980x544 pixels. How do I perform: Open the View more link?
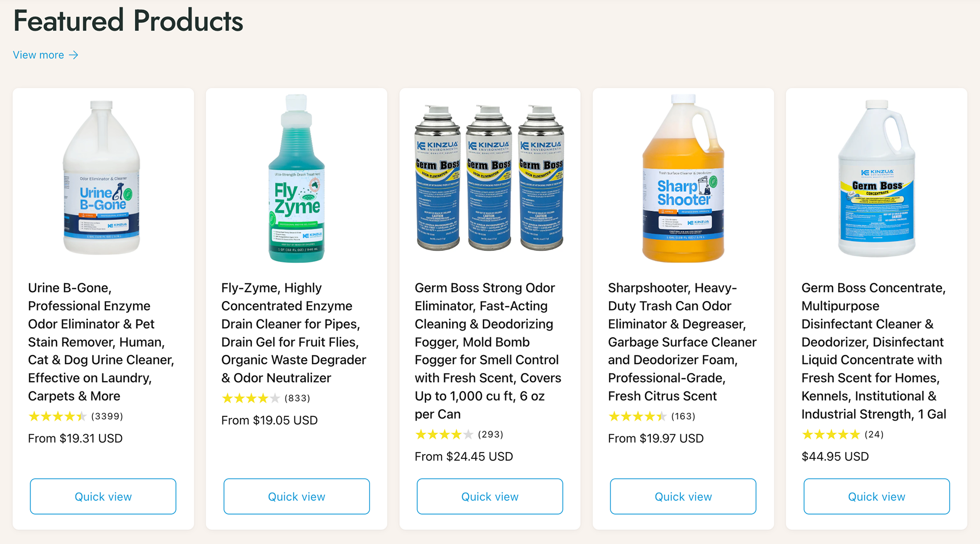39,55
